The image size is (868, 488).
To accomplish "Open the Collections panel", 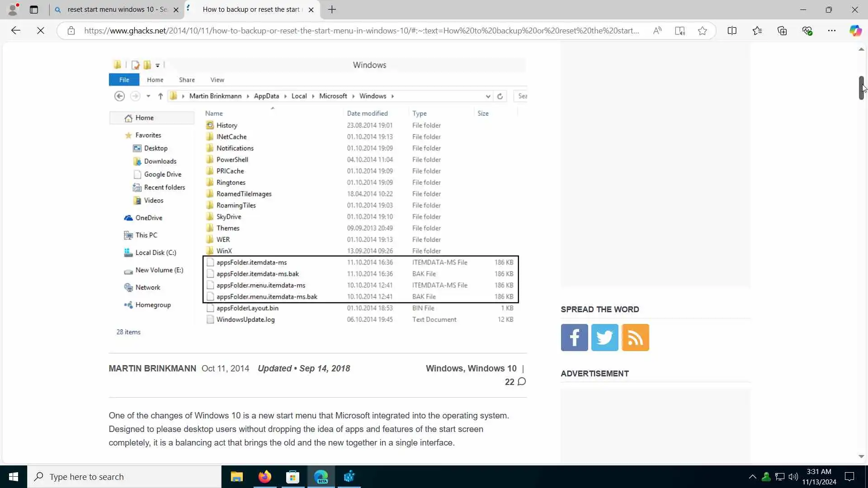I will click(782, 31).
